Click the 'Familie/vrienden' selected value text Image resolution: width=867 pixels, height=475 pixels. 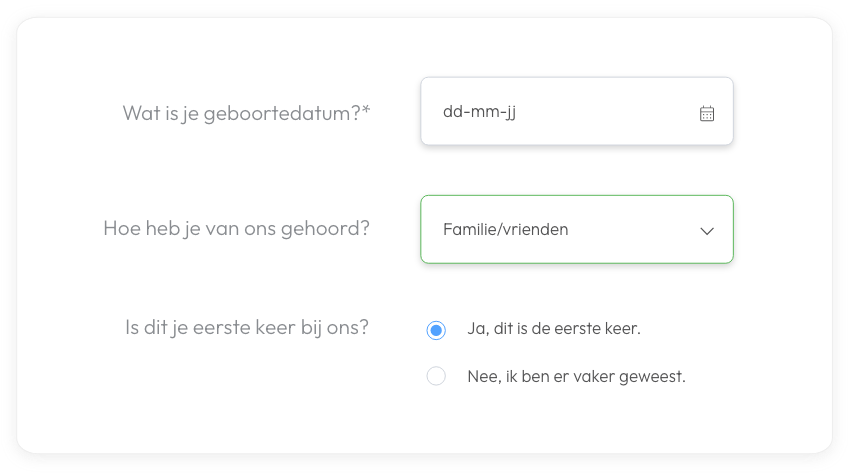click(505, 229)
